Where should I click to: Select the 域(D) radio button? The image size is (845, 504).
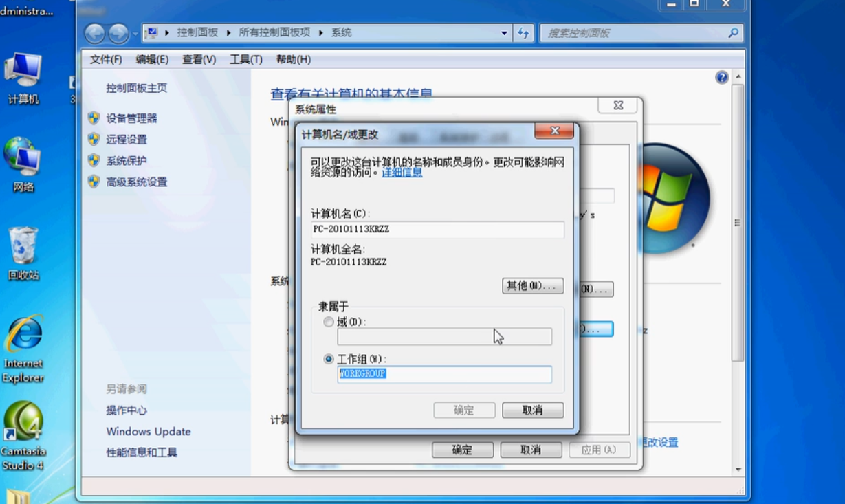329,322
